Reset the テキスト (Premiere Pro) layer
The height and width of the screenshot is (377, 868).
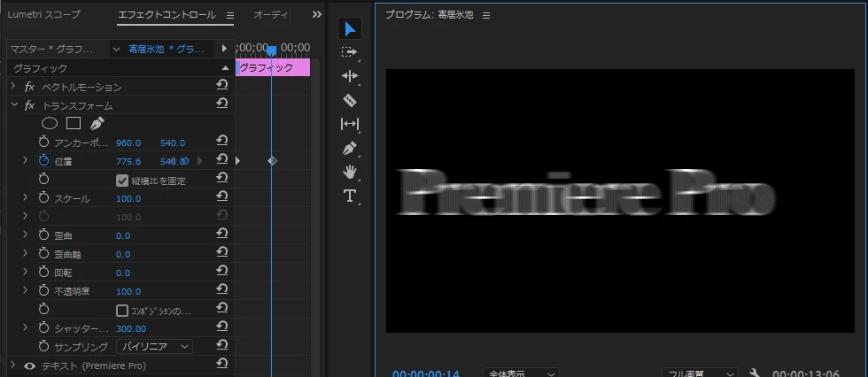[x=222, y=364]
